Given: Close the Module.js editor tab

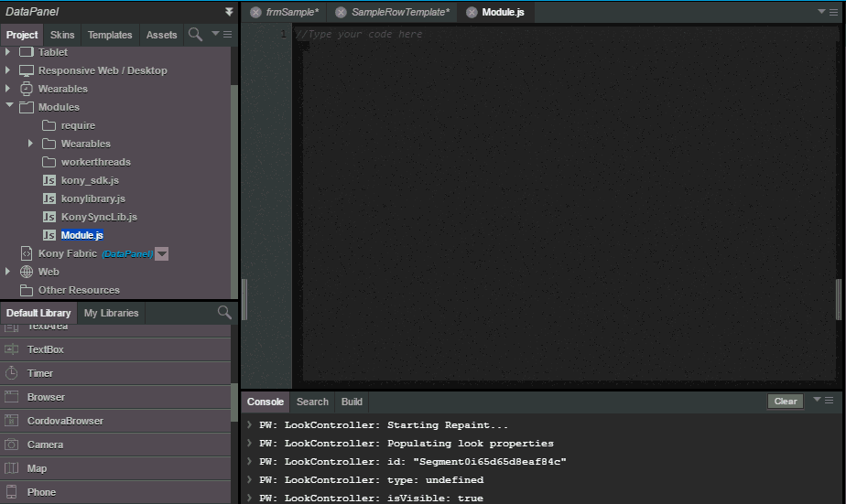Looking at the screenshot, I should pos(472,13).
